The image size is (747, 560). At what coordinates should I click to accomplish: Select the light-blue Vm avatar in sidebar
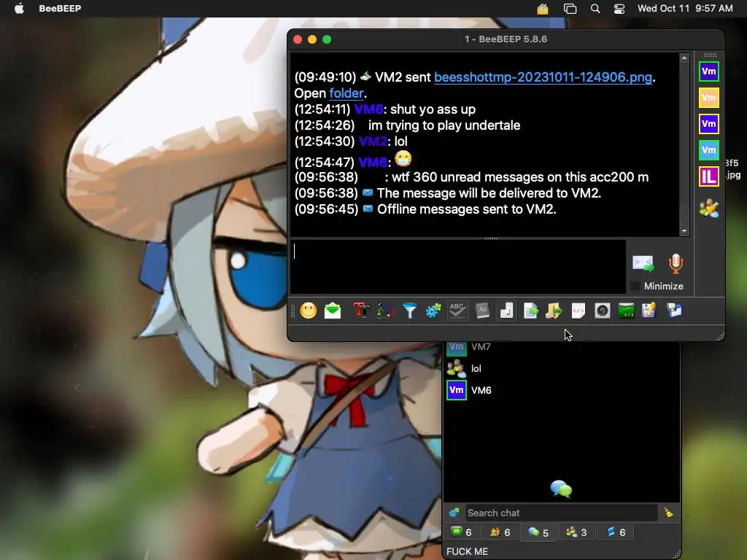click(709, 150)
